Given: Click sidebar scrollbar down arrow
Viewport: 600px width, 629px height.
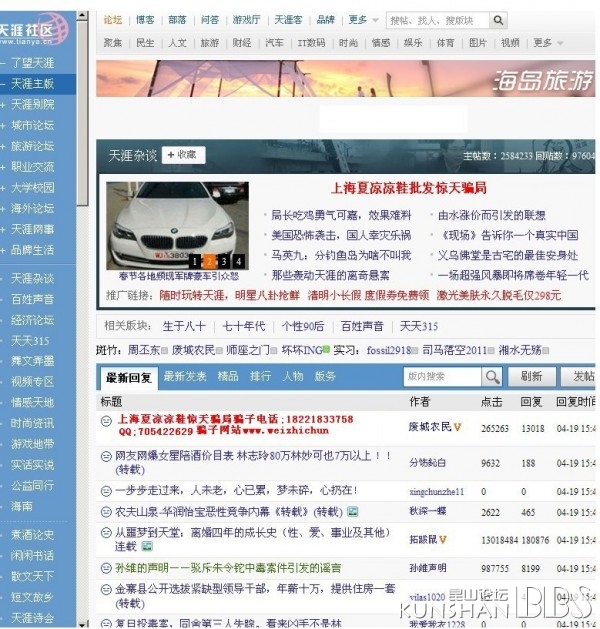Looking at the screenshot, I should pyautogui.click(x=82, y=625).
